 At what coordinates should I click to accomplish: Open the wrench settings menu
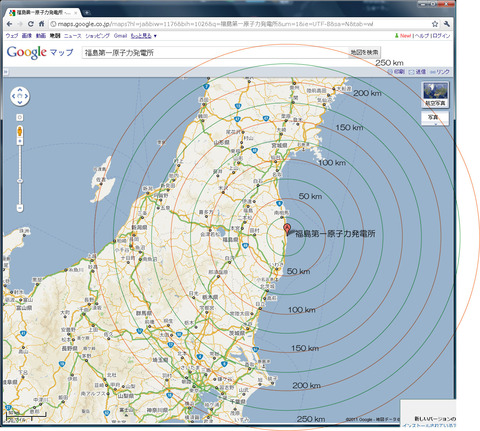(x=447, y=24)
